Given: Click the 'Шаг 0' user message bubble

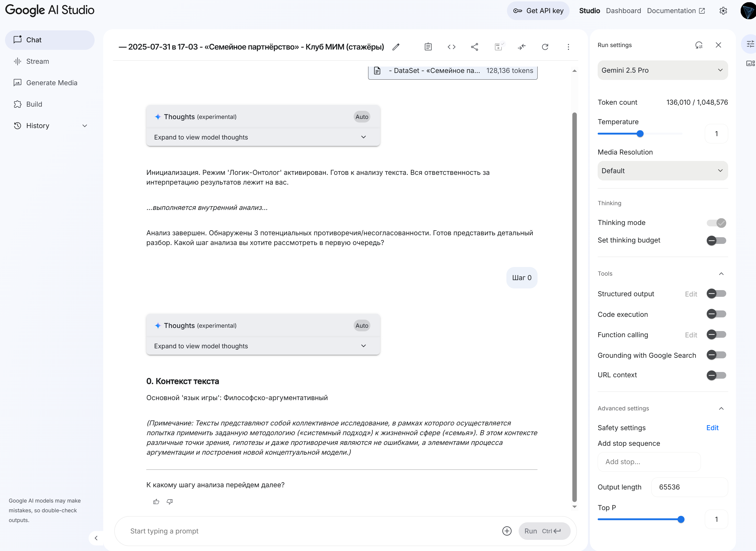Looking at the screenshot, I should pyautogui.click(x=522, y=278).
